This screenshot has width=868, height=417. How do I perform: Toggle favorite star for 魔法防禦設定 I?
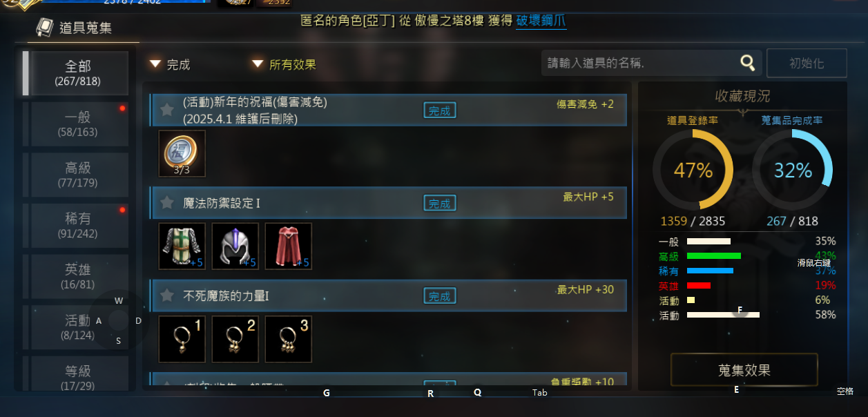[166, 202]
